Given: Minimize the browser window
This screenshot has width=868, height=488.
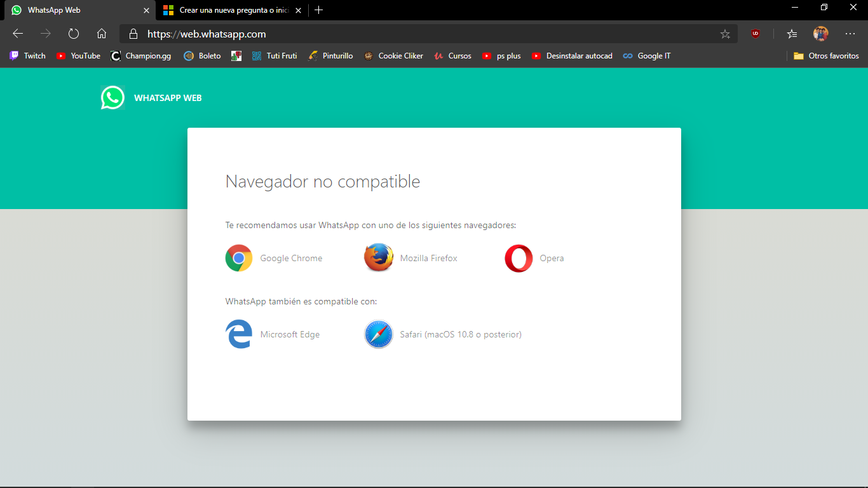Looking at the screenshot, I should click(x=795, y=7).
